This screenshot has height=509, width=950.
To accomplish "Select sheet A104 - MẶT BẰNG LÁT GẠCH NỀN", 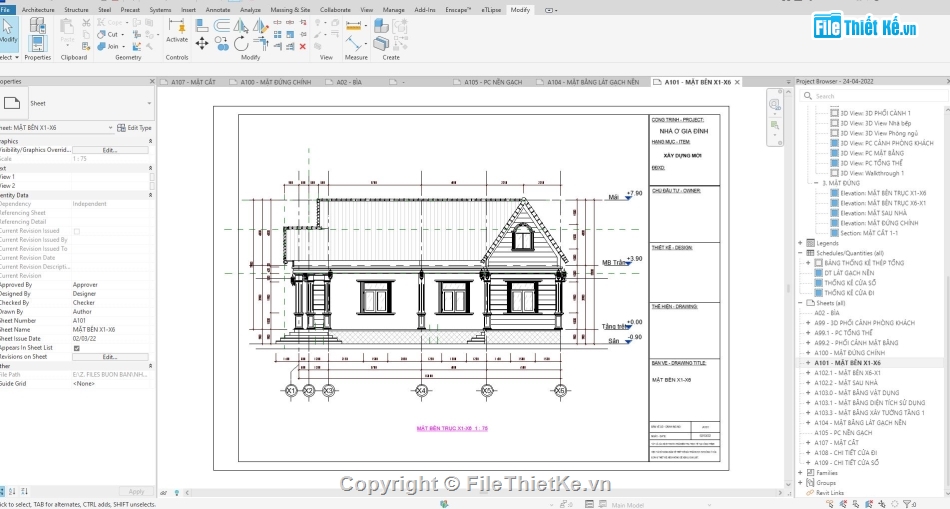I will coord(860,423).
